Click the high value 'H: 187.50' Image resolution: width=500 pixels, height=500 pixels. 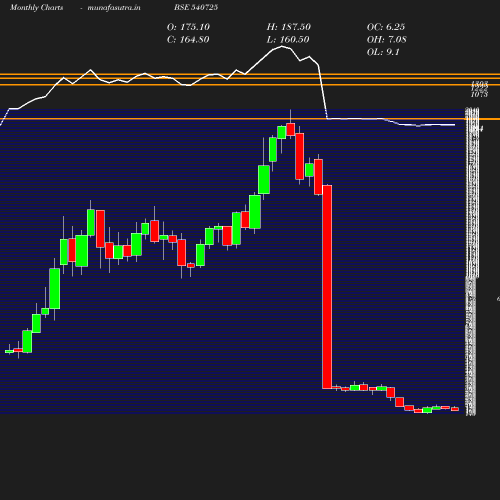[x=289, y=27]
